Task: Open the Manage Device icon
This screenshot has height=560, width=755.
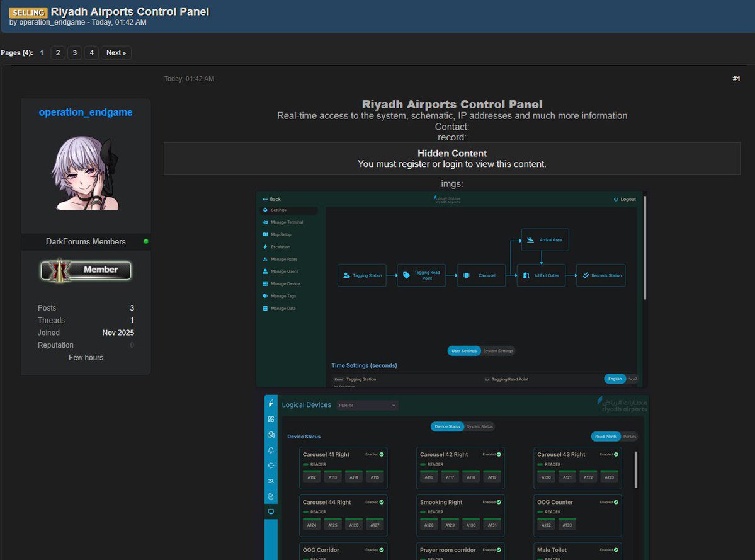Action: point(265,283)
